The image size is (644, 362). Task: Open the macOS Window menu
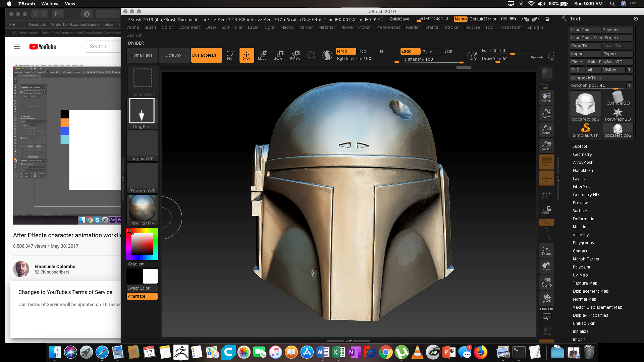tap(50, 4)
